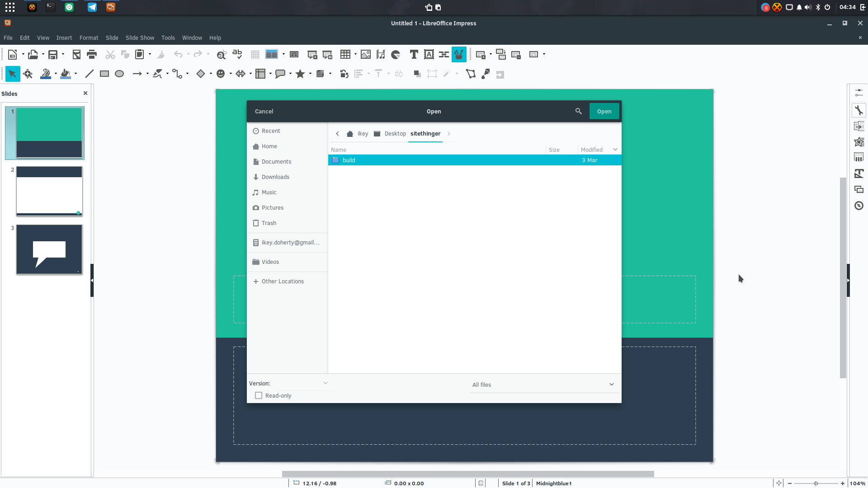Click the Insert Text Box icon
868x488 pixels.
tap(414, 55)
